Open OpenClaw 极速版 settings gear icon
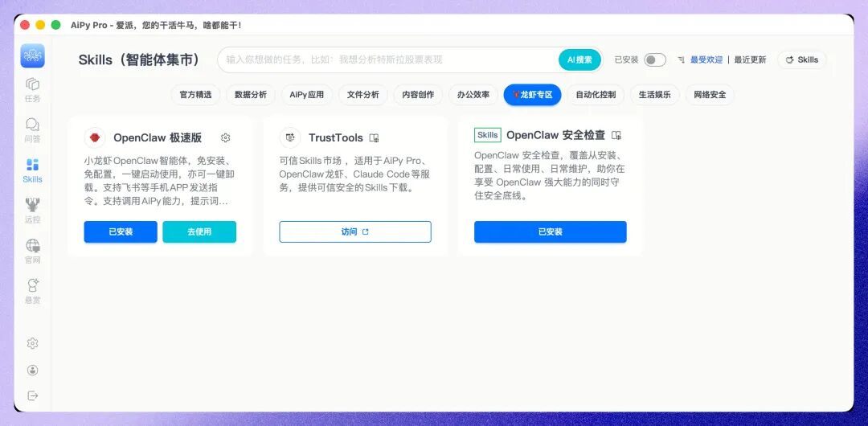The height and width of the screenshot is (426, 868). click(x=225, y=138)
